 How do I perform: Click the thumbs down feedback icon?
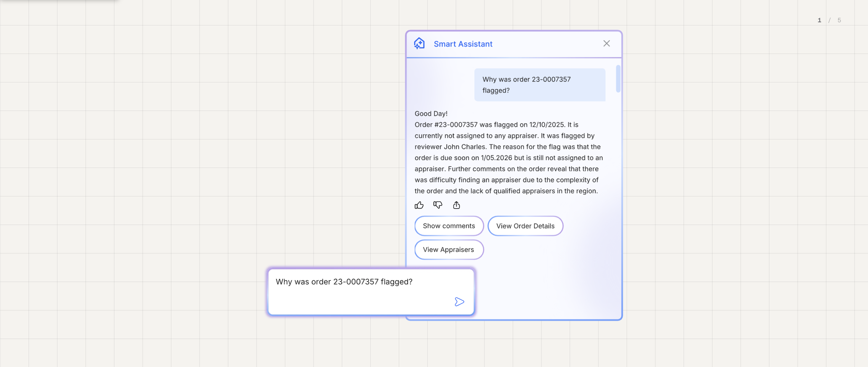(437, 205)
